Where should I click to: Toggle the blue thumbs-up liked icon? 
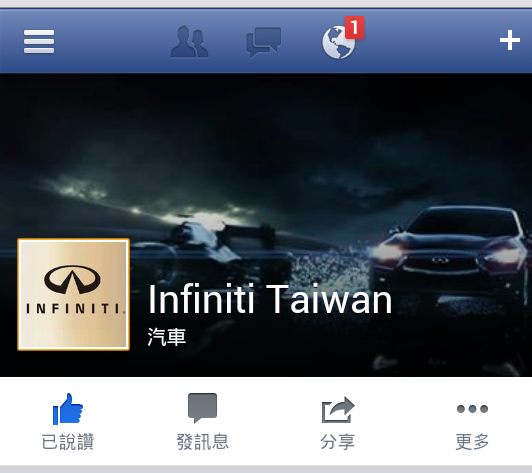click(68, 409)
